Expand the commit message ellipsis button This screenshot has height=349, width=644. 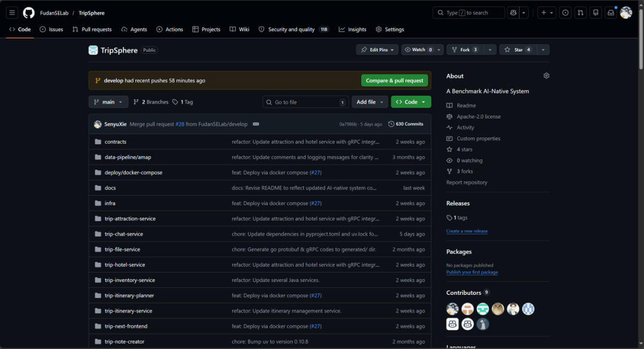(256, 124)
